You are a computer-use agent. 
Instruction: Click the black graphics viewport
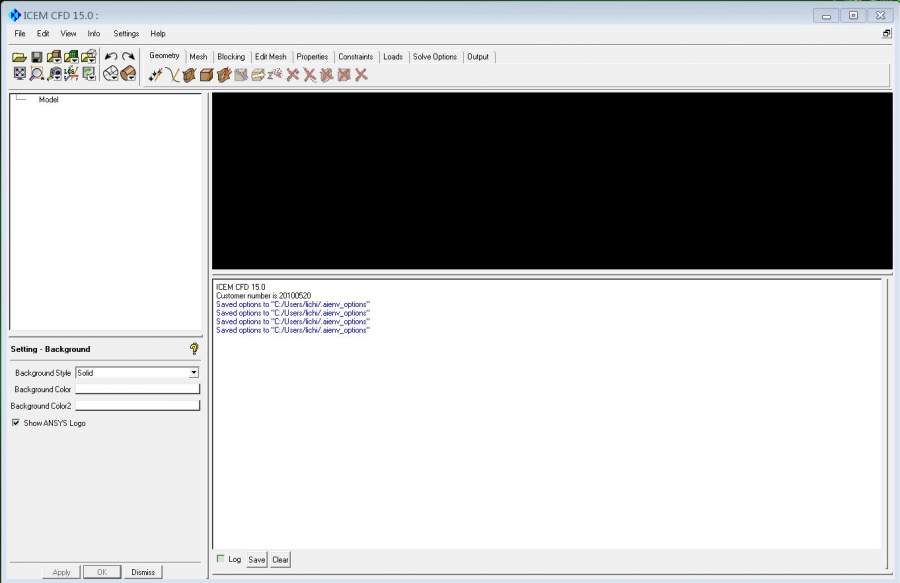click(x=552, y=181)
